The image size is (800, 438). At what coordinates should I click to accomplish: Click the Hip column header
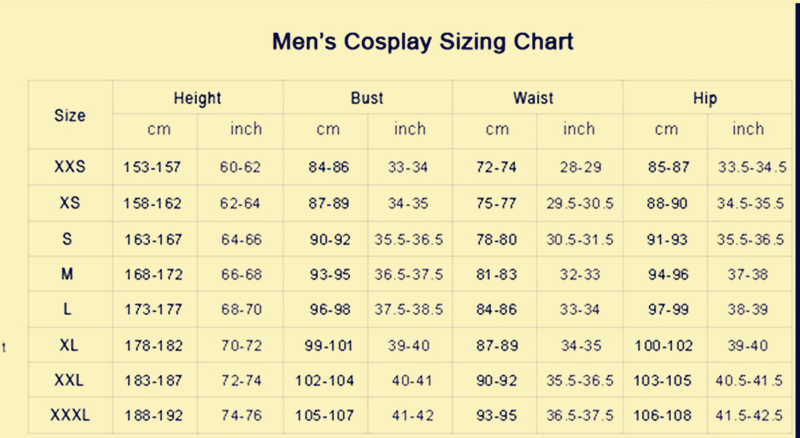[x=705, y=98]
